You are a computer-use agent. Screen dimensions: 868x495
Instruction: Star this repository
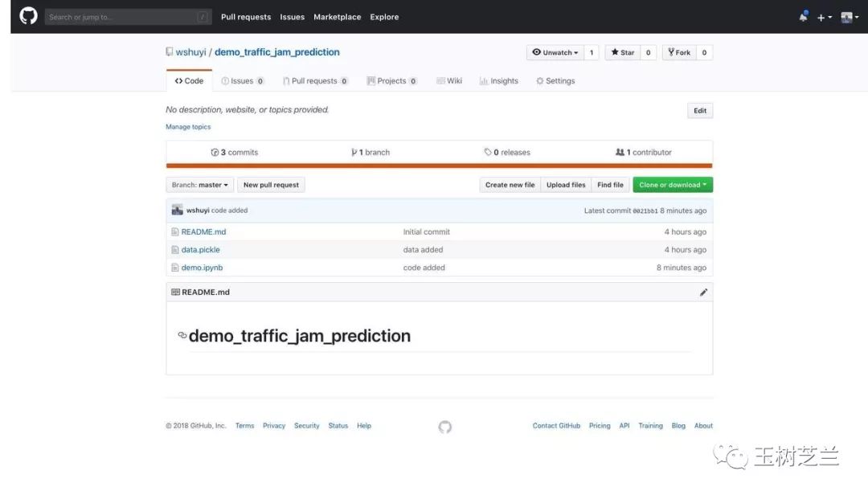click(623, 52)
